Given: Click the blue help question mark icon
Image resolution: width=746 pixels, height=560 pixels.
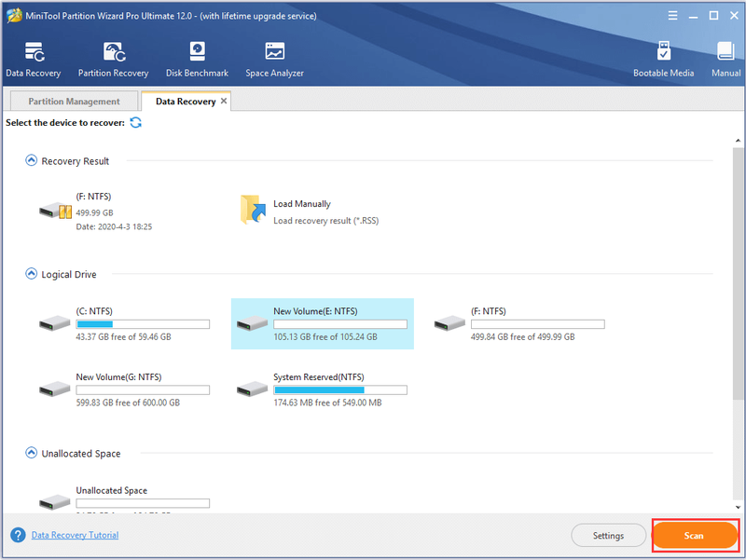Looking at the screenshot, I should [18, 535].
